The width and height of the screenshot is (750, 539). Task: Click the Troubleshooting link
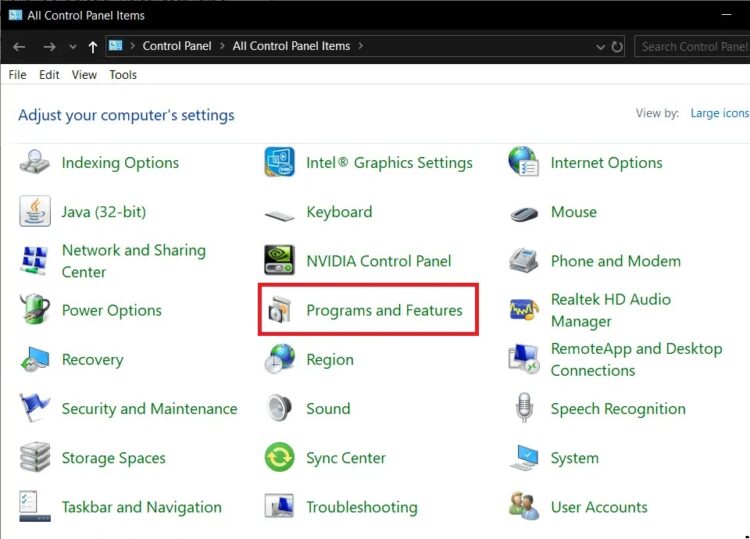(361, 507)
